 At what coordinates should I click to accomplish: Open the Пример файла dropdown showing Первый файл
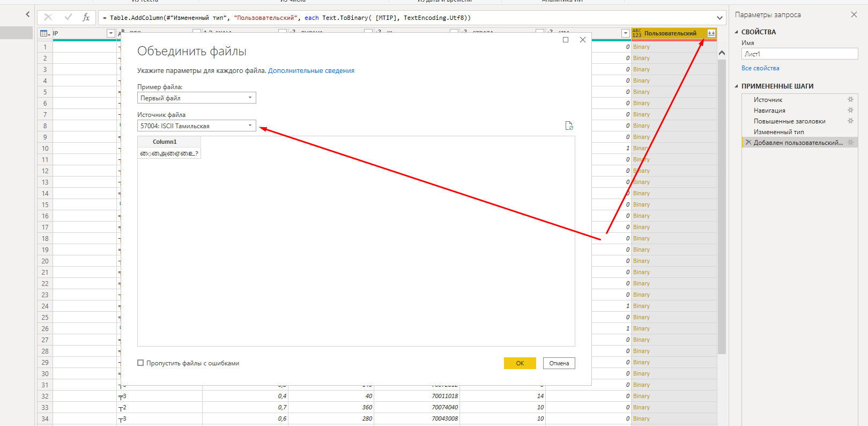point(197,98)
